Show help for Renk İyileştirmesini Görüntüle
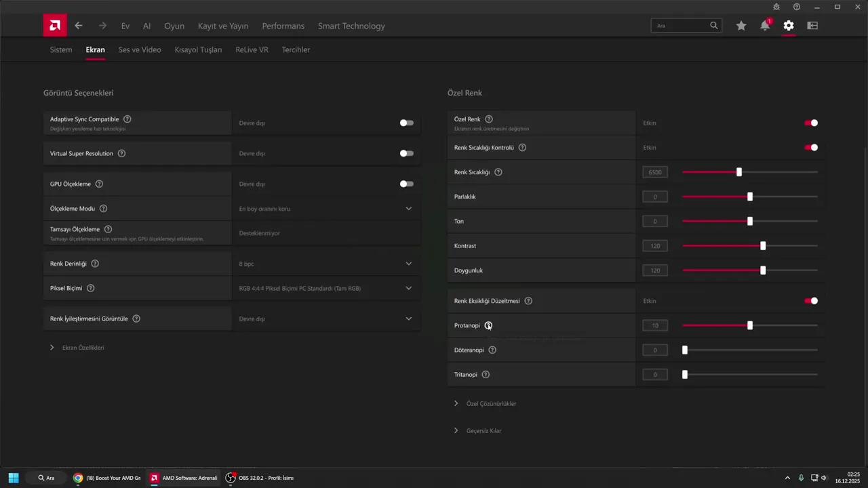 pyautogui.click(x=136, y=319)
